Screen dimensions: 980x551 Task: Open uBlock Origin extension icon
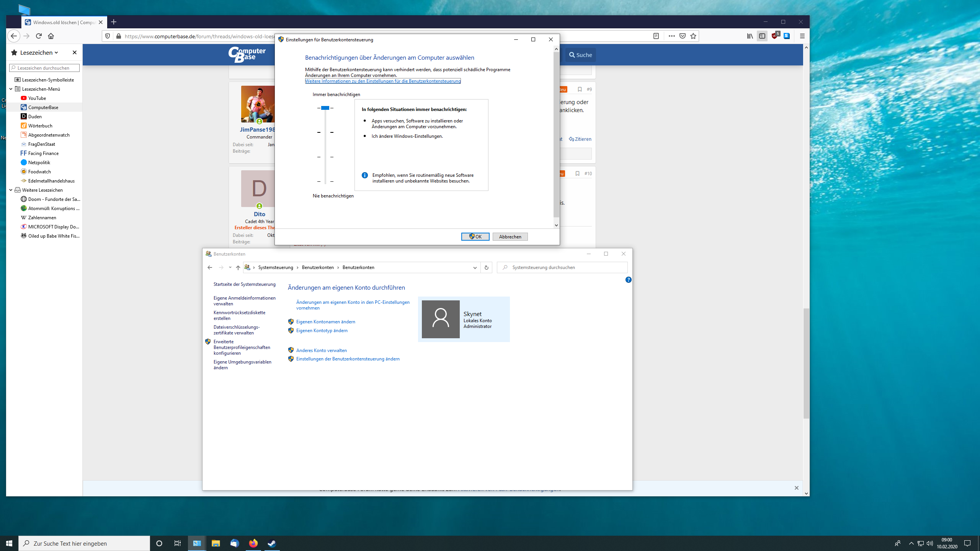775,36
